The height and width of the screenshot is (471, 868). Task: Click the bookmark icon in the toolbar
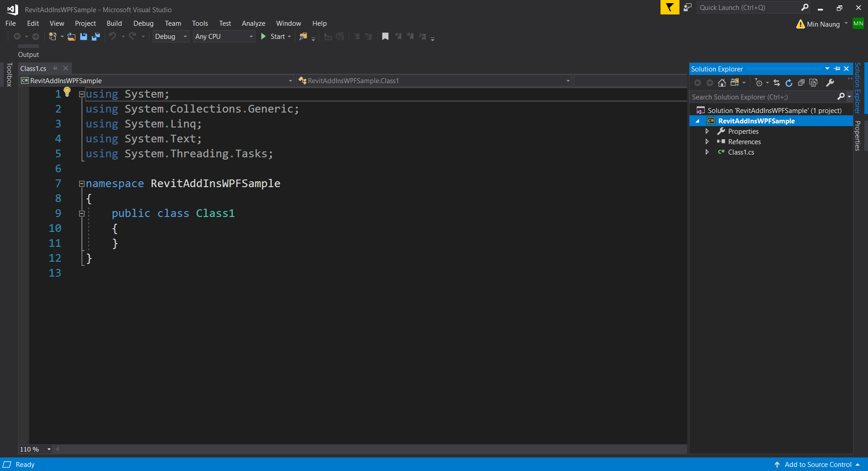(385, 37)
